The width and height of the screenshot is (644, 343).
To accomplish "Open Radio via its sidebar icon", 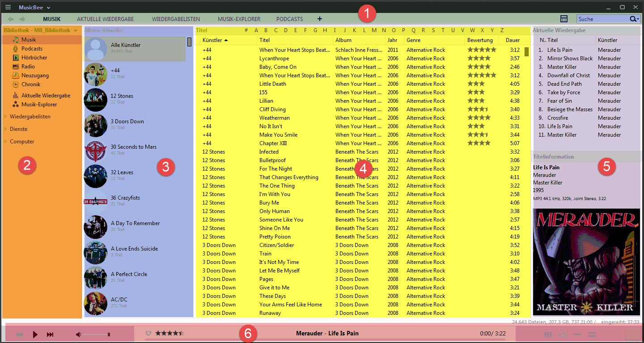I will pyautogui.click(x=16, y=67).
